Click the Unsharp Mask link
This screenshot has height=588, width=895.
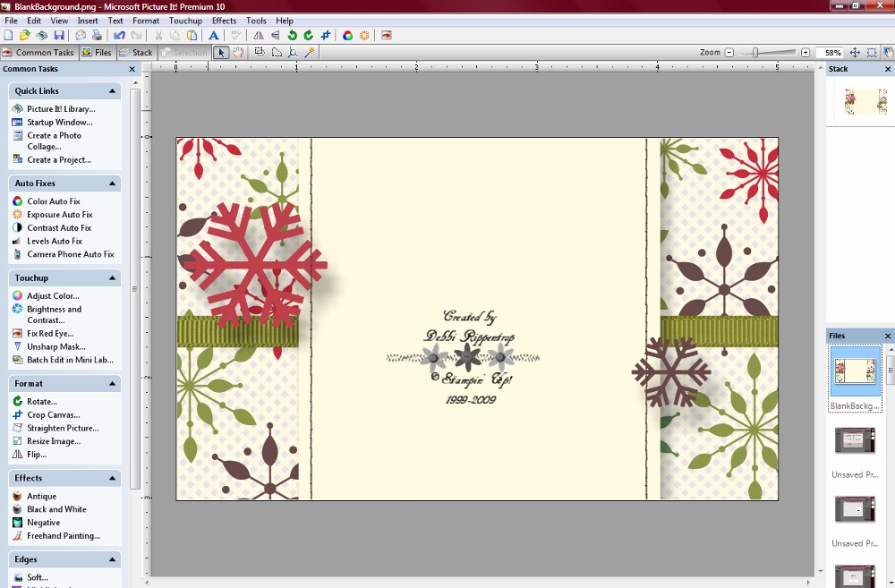tap(55, 346)
